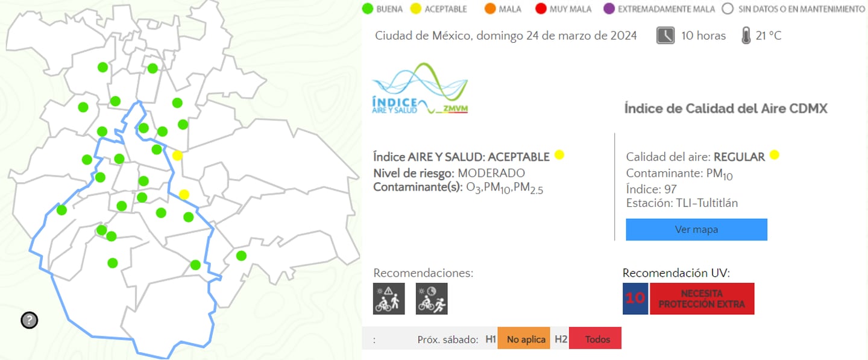
Task: Click Contaminante: PM10 text
Action: [679, 174]
